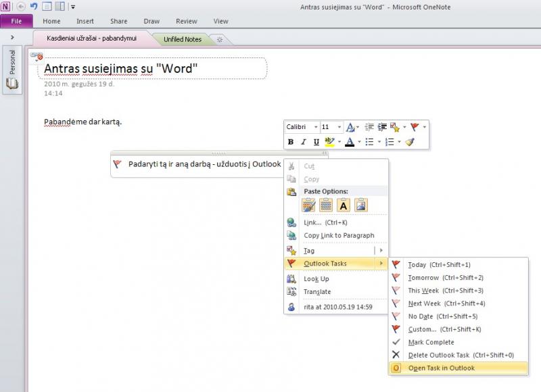This screenshot has width=541, height=392.
Task: Choose the Keep Text Only paste option
Action: tap(344, 205)
